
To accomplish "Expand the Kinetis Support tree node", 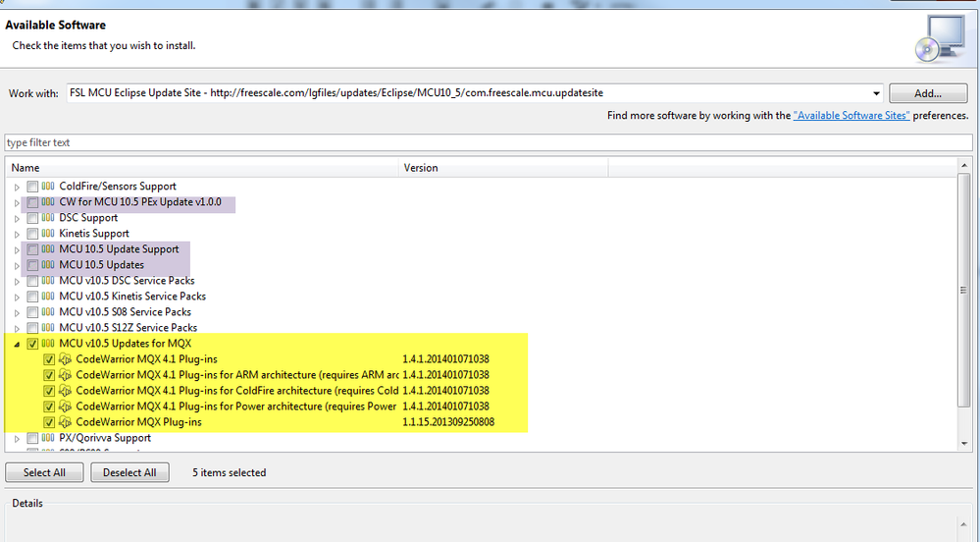I will (17, 234).
